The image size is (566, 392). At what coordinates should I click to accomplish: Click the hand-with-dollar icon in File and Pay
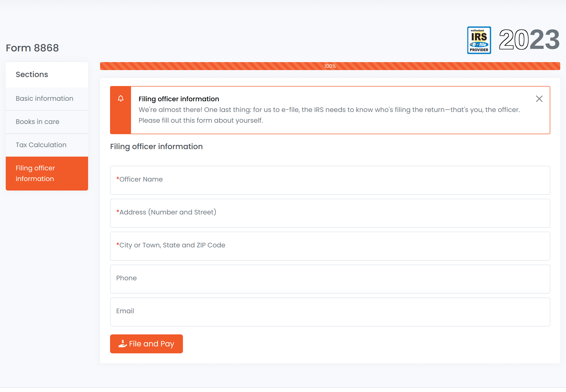click(123, 344)
